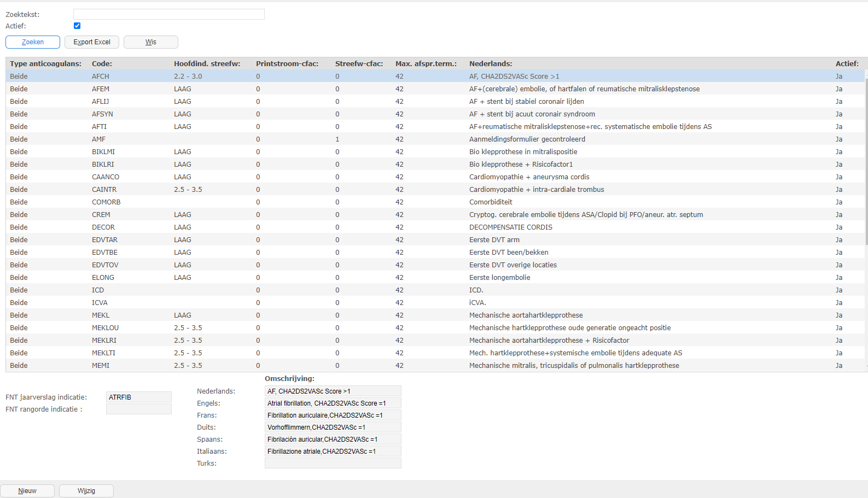Sort by Actief column header
Screen dimensions: 868x498
click(847, 64)
